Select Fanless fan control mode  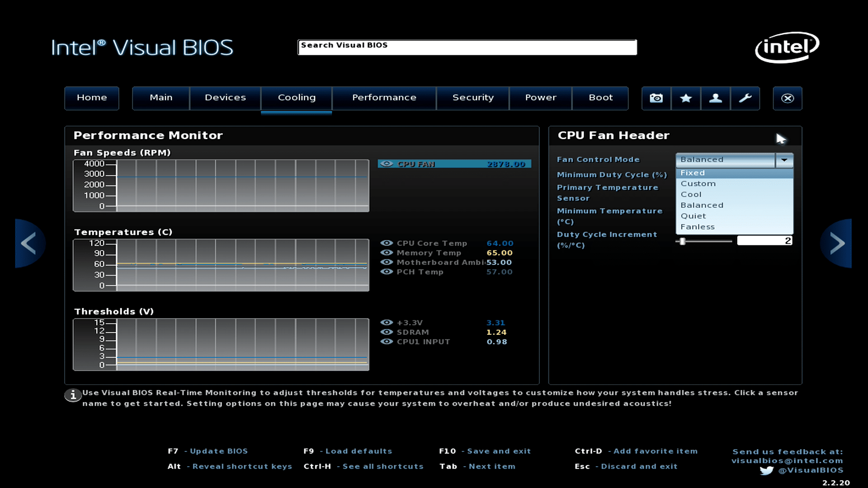[x=735, y=227]
